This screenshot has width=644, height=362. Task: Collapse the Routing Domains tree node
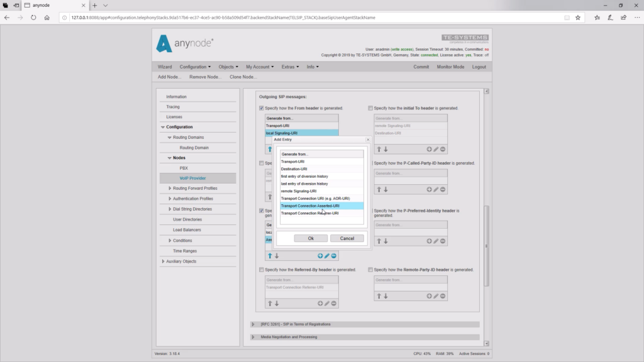[x=170, y=138]
